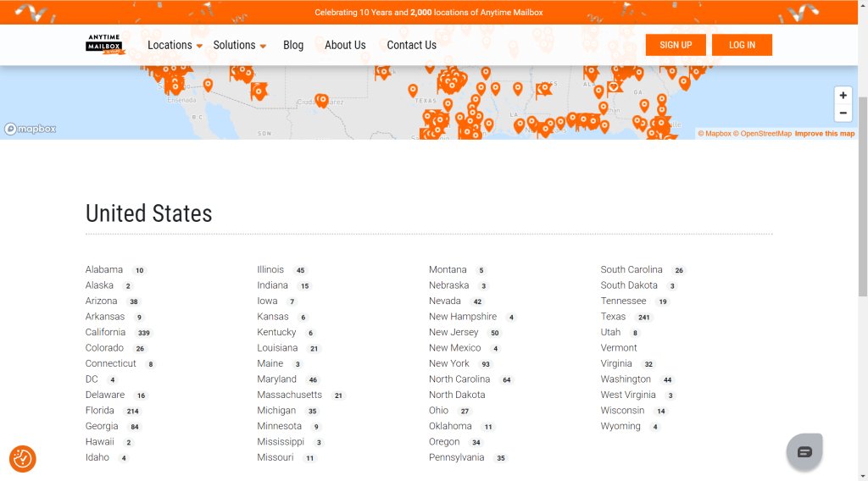The width and height of the screenshot is (868, 481).
Task: Select Texas from the state list
Action: [613, 317]
